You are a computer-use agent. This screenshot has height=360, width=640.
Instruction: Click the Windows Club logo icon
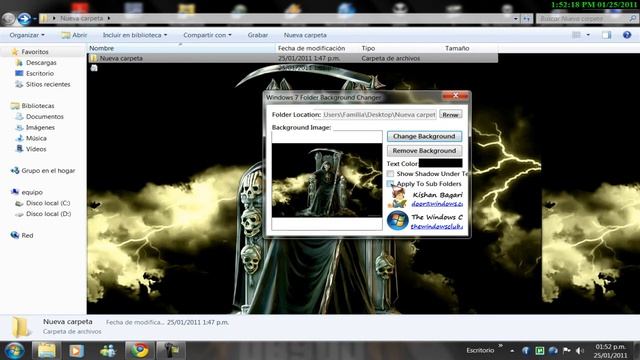point(398,220)
